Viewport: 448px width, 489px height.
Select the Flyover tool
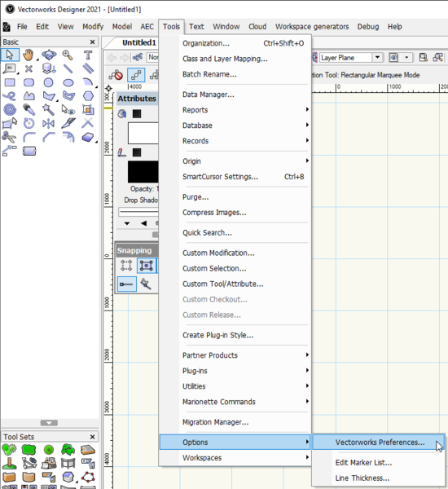49,55
